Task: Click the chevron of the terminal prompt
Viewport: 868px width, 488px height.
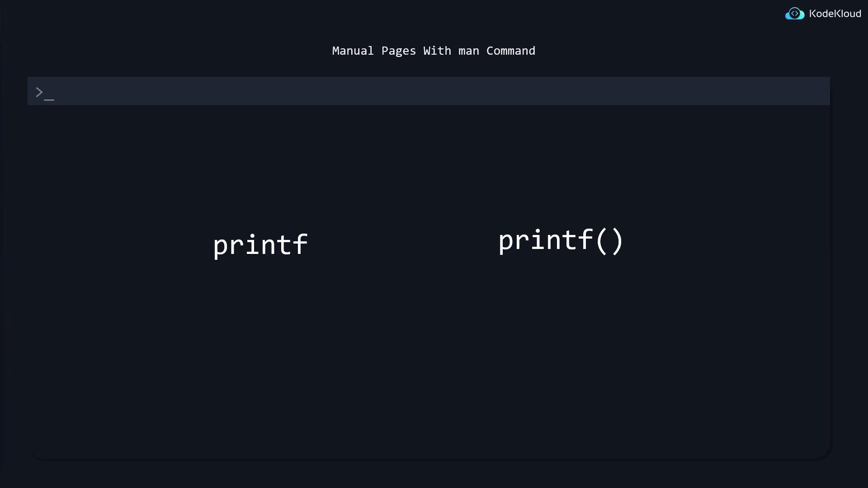Action: coord(39,93)
